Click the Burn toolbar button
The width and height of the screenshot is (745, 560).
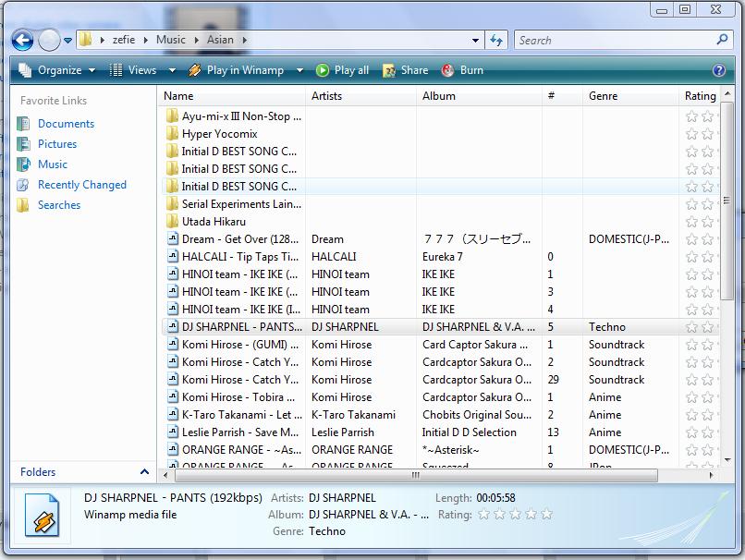click(x=462, y=70)
